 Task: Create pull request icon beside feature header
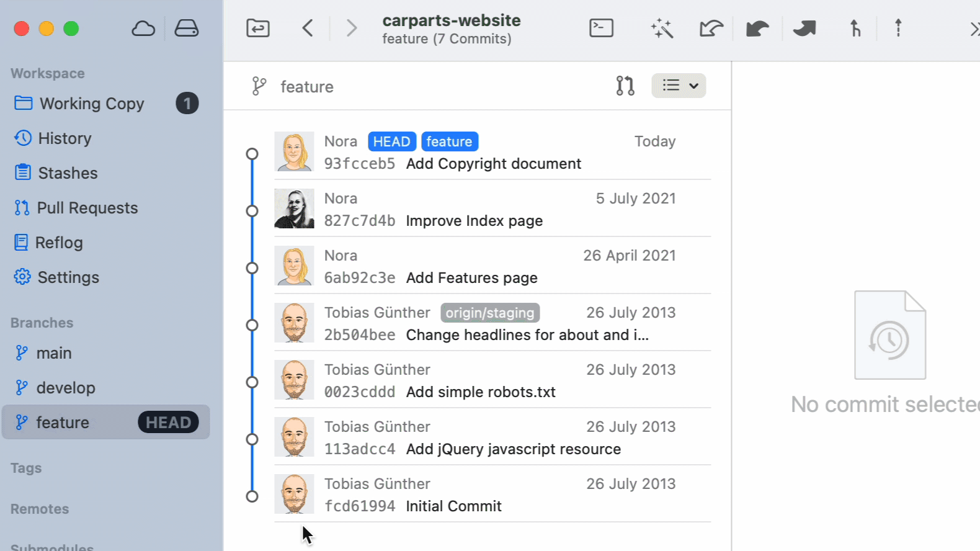tap(625, 86)
